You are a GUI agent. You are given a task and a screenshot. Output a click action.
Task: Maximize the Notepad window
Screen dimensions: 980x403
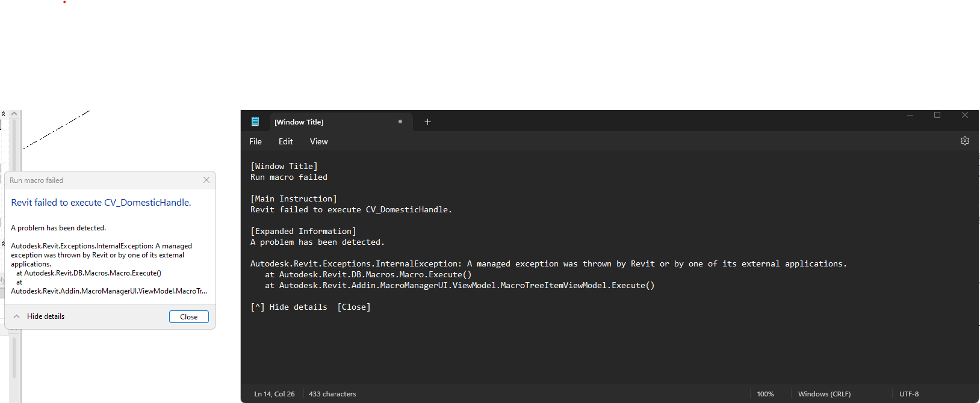937,115
